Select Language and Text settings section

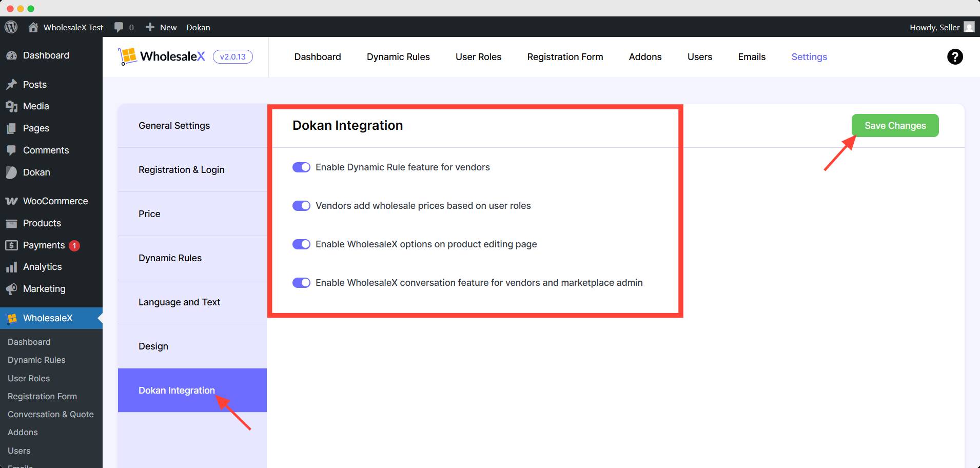[x=192, y=302]
